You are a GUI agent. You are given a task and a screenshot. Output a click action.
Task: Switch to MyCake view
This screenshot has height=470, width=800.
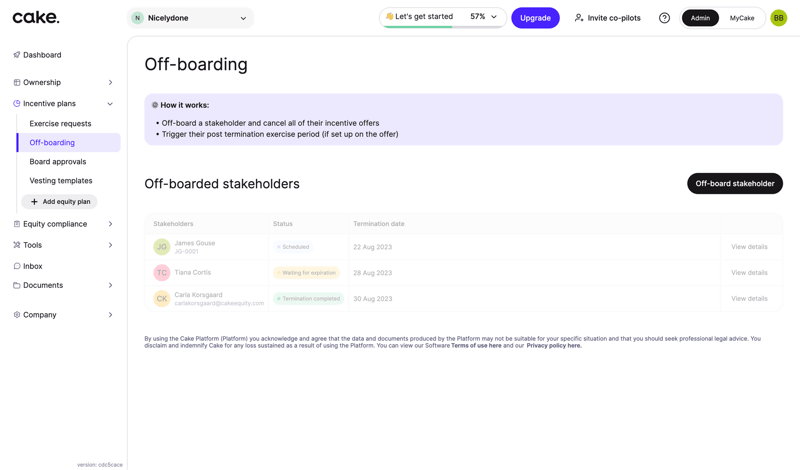[x=742, y=18]
